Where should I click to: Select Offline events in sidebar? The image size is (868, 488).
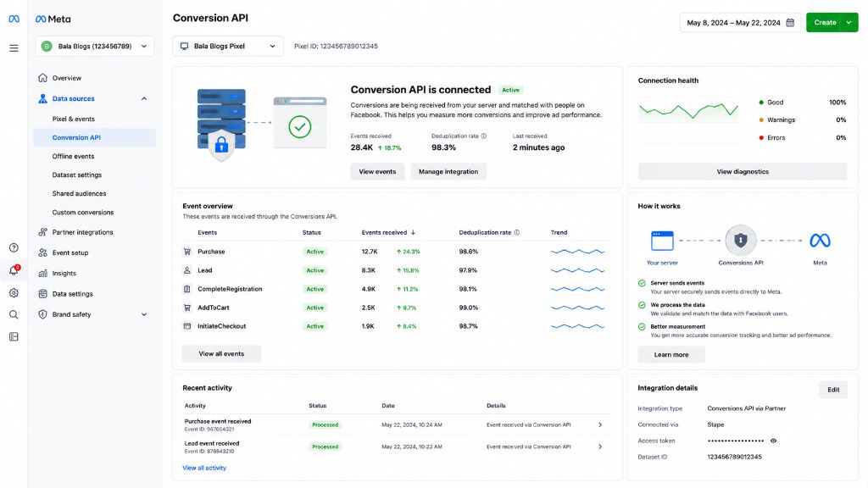pos(73,156)
